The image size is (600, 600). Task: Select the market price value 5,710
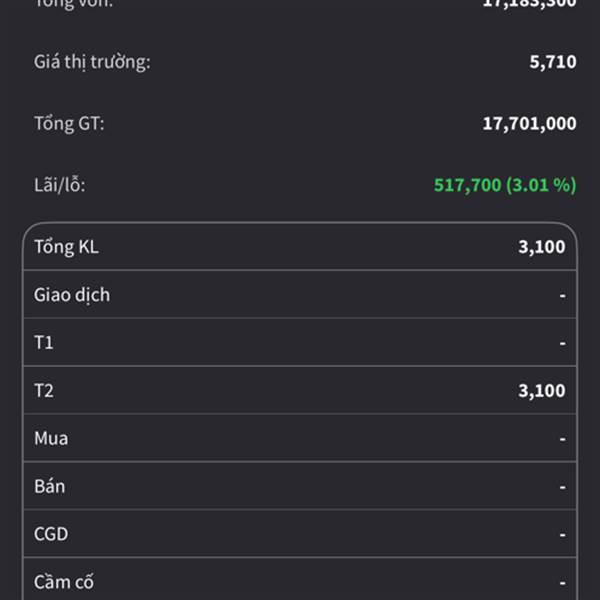552,62
